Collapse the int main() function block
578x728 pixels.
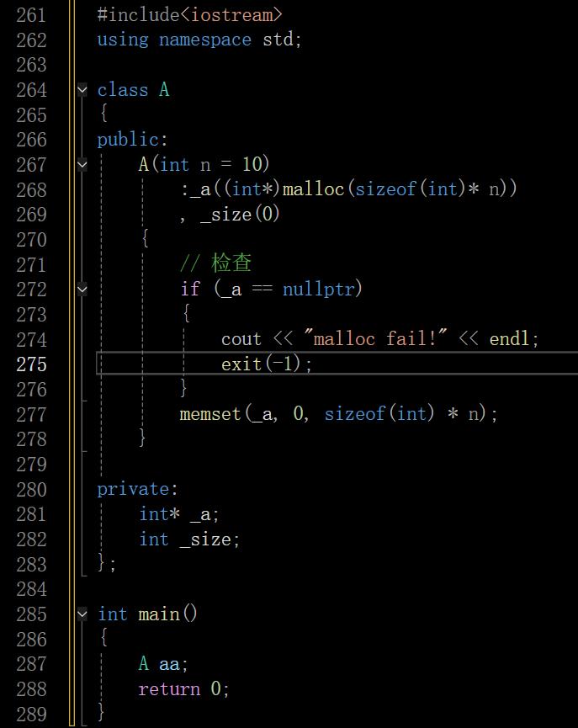pyautogui.click(x=82, y=614)
